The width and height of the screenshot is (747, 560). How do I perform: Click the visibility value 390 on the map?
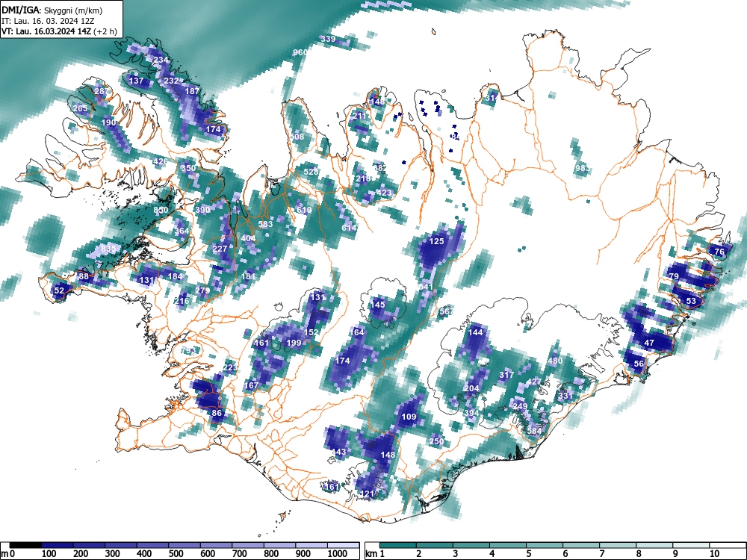click(x=202, y=210)
